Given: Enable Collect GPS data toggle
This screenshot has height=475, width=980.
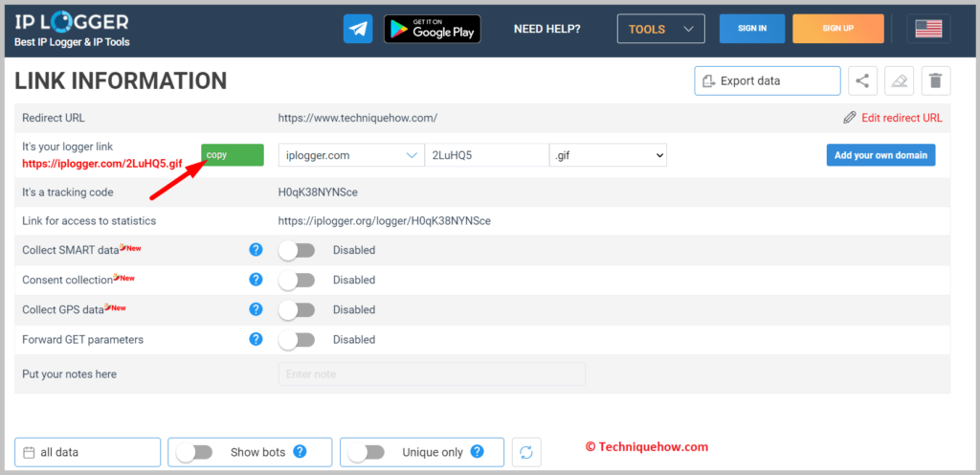Looking at the screenshot, I should pos(297,309).
